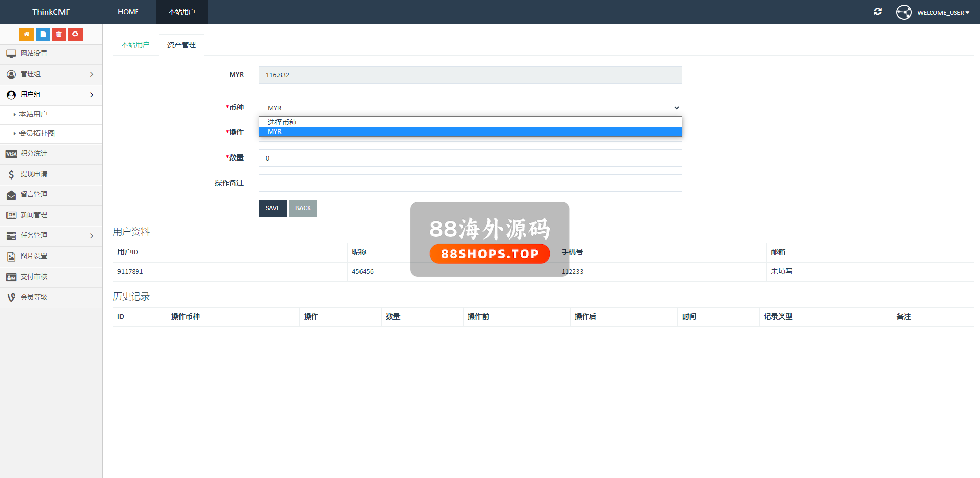Expand the 任务管理 sidebar group

click(51, 236)
